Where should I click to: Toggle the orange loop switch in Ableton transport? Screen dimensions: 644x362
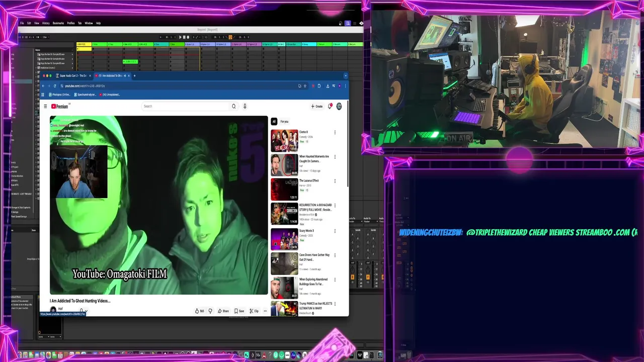pyautogui.click(x=230, y=37)
